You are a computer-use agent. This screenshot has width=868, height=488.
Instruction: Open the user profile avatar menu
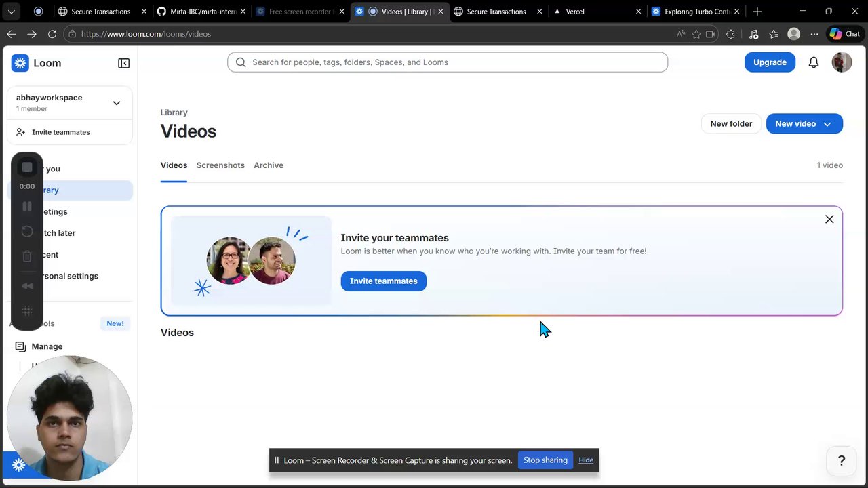pos(842,62)
